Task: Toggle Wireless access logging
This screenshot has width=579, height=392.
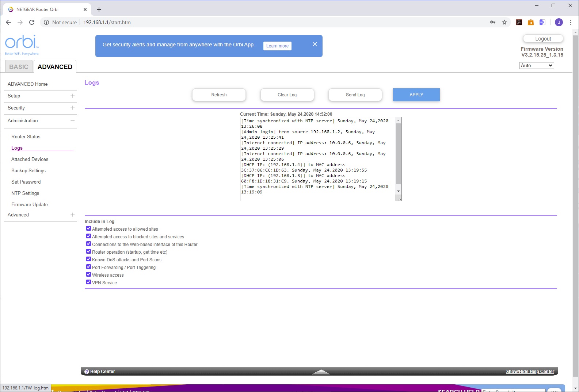Action: tap(88, 274)
